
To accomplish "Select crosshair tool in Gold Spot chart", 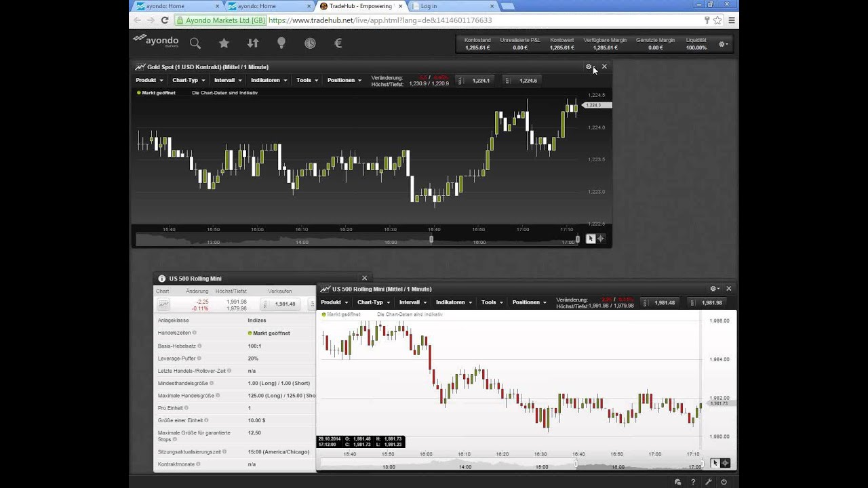I will [x=601, y=239].
